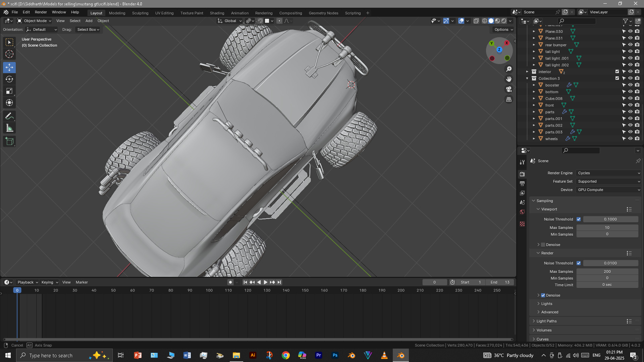Open the Scene properties tab
Image resolution: width=644 pixels, height=362 pixels.
(522, 202)
